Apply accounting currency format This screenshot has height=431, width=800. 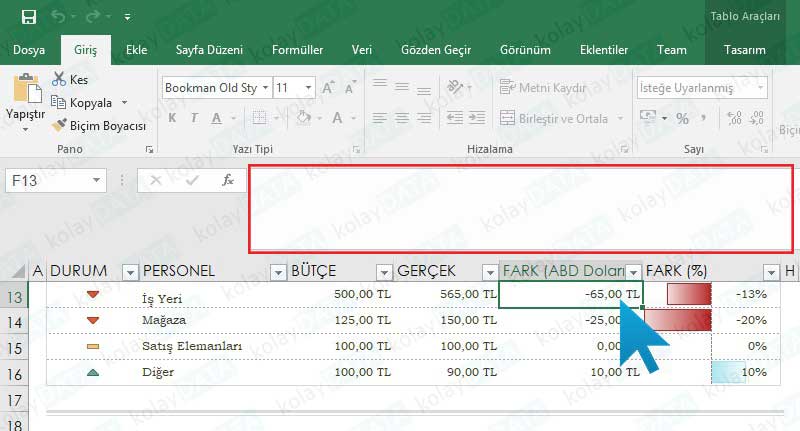tap(648, 118)
